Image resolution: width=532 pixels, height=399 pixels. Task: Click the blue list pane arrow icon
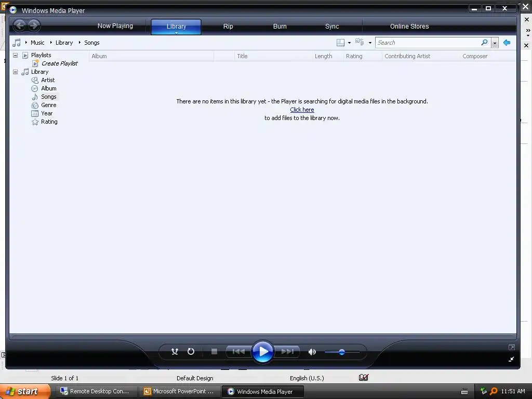pos(507,43)
